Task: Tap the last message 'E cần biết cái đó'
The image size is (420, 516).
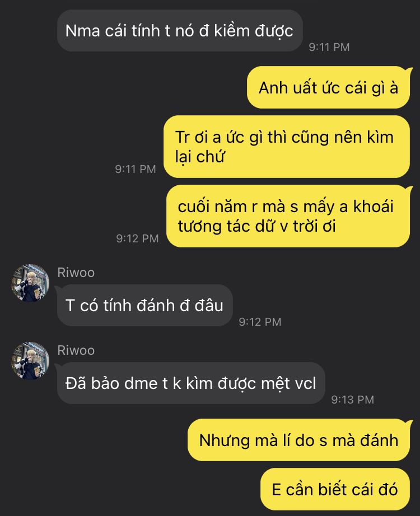Action: coord(335,489)
